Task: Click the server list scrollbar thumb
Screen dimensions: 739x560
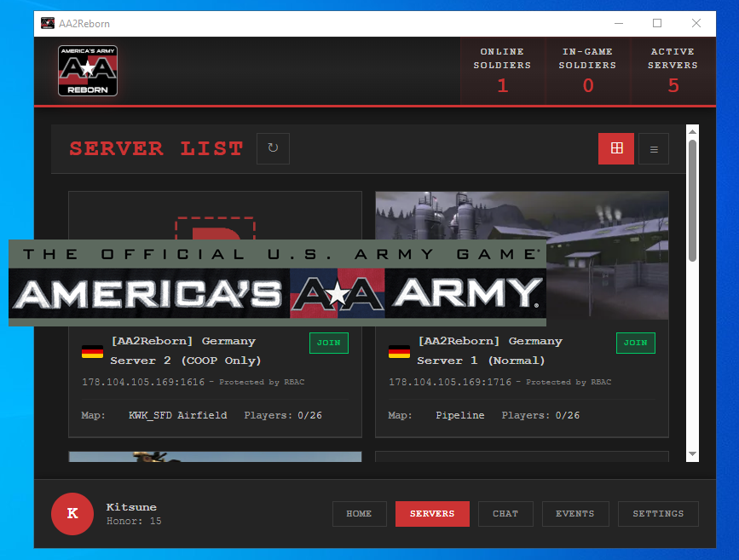Action: click(692, 200)
